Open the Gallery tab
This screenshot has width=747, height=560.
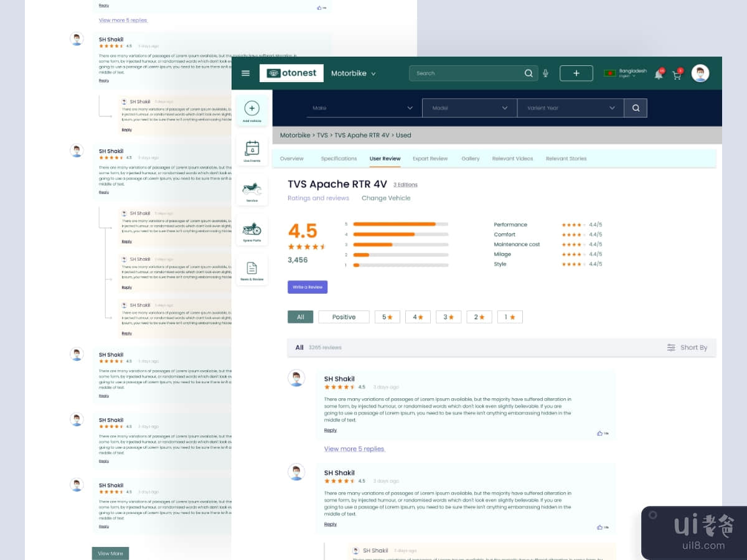(x=471, y=158)
